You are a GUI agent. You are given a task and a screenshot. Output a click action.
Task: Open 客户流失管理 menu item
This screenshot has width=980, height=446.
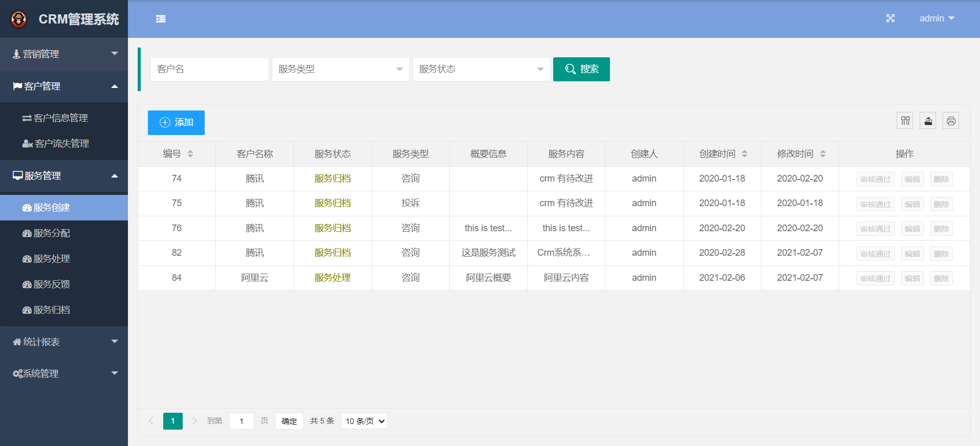tap(64, 144)
